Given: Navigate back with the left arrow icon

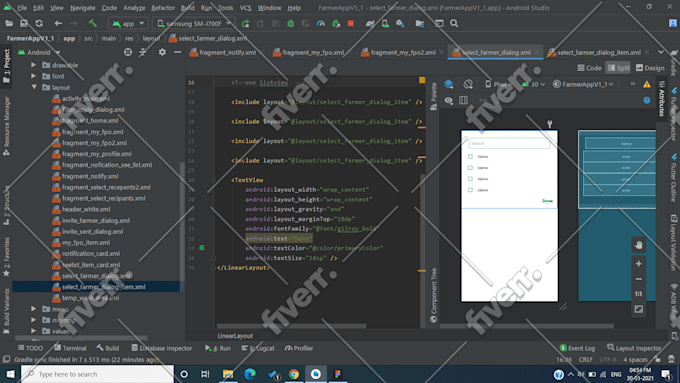Looking at the screenshot, I should pos(58,23).
